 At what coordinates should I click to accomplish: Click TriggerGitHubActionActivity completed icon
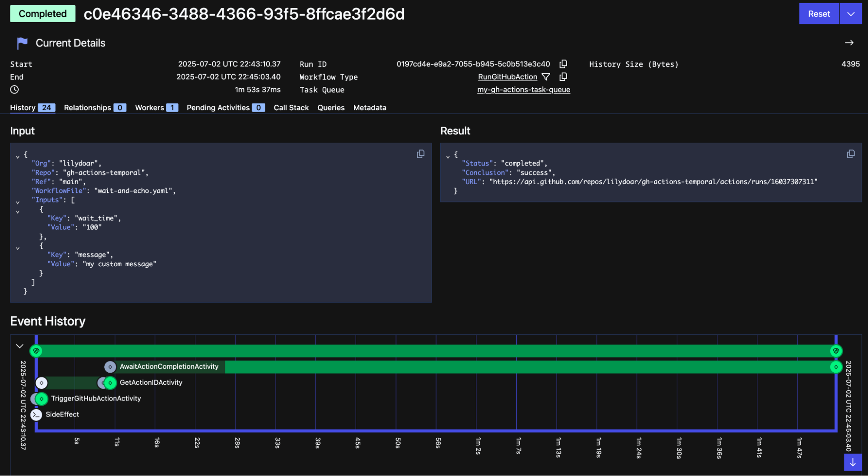[x=41, y=399]
